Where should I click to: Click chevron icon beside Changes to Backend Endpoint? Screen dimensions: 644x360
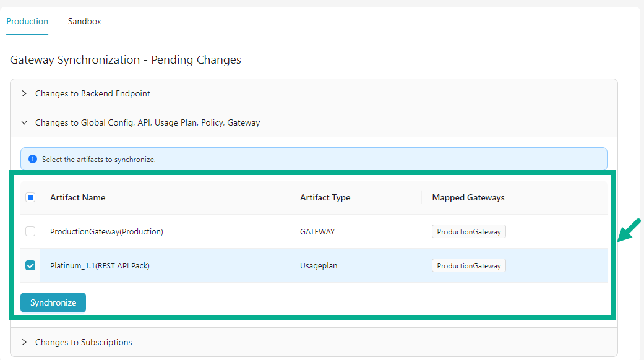click(24, 93)
